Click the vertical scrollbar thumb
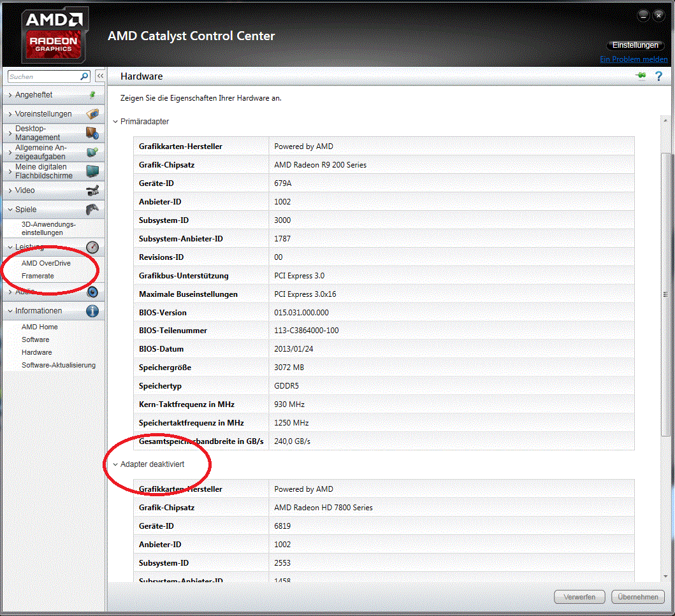675x616 pixels. coord(665,295)
